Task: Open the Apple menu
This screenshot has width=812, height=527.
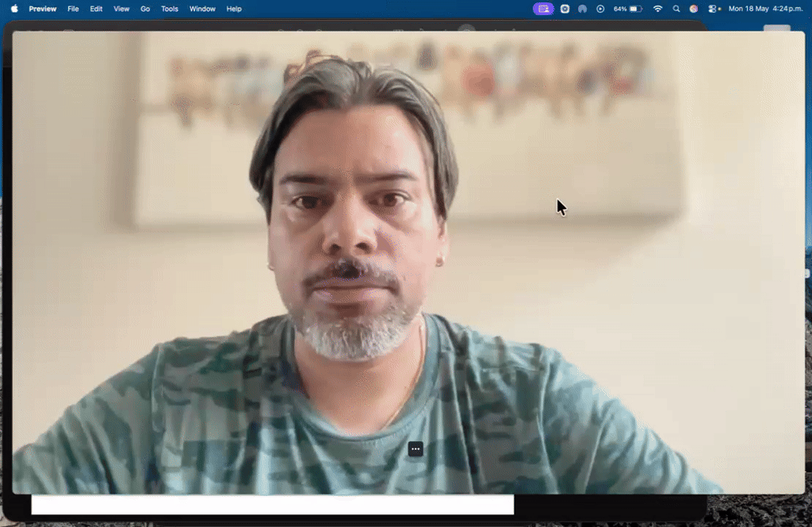Action: pos(14,9)
